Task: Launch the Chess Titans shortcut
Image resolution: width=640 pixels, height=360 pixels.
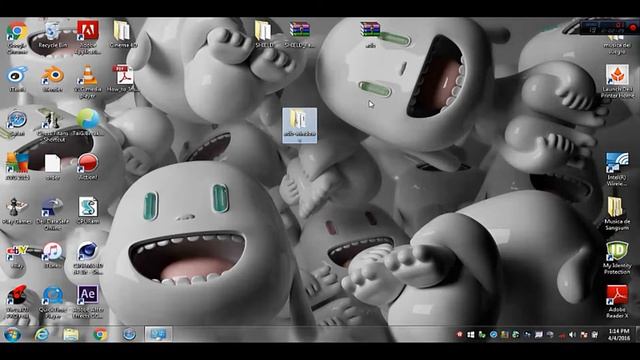Action: 52,125
